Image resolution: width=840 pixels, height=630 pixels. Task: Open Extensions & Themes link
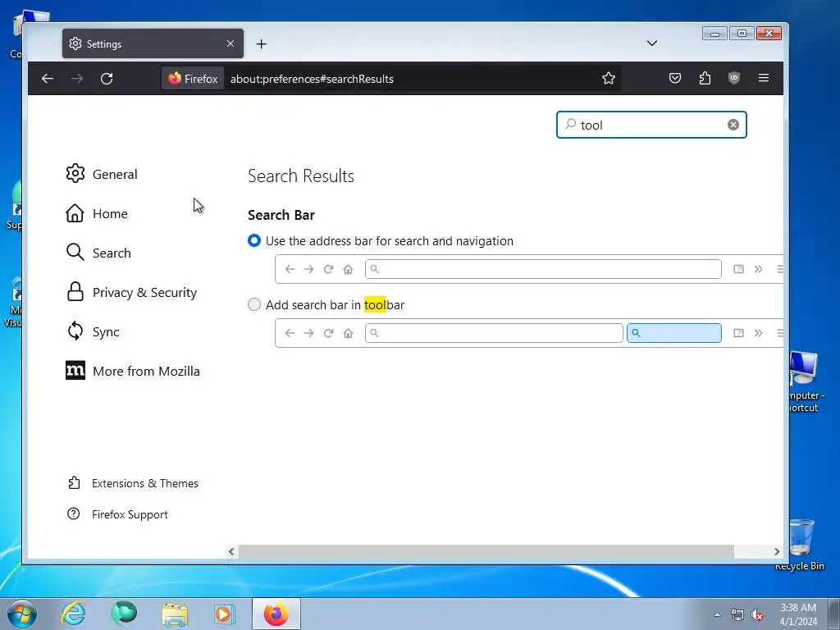(133, 483)
